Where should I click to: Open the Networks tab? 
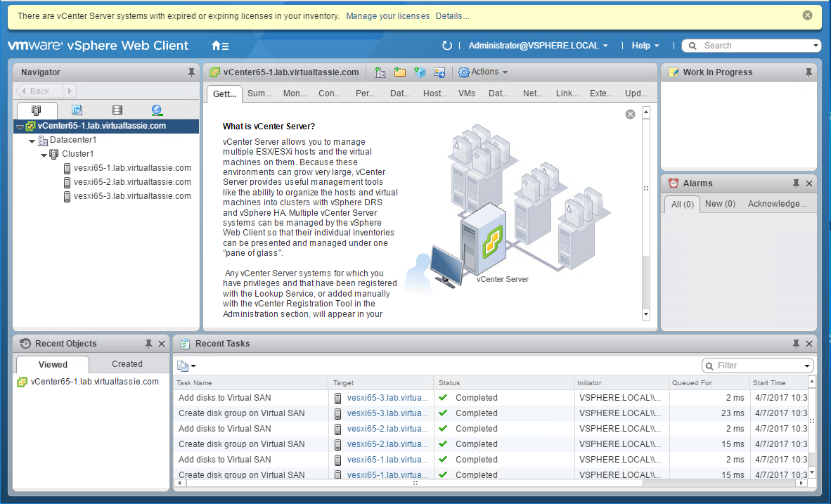(x=533, y=93)
